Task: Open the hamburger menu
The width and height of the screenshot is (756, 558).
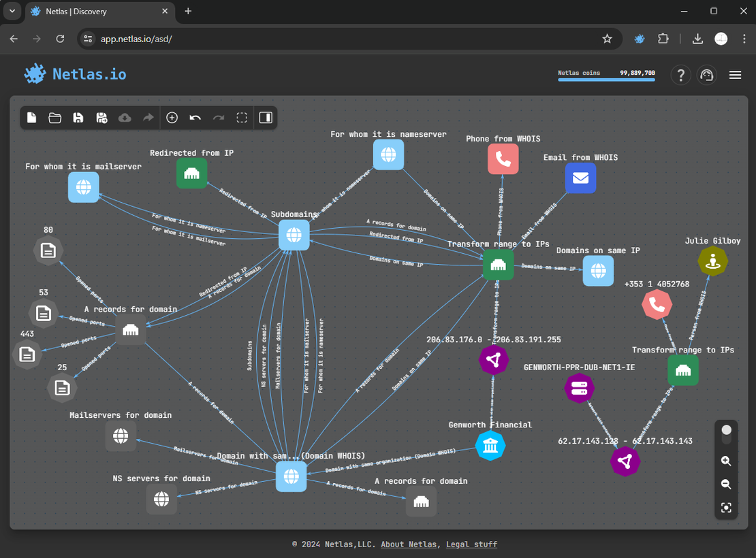Action: 735,75
